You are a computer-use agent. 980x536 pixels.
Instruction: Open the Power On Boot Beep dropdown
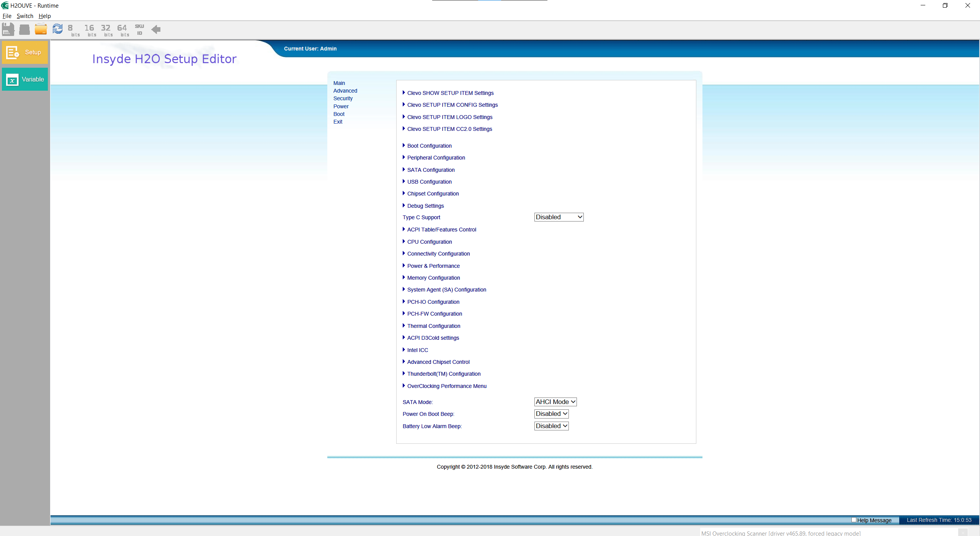(x=551, y=414)
